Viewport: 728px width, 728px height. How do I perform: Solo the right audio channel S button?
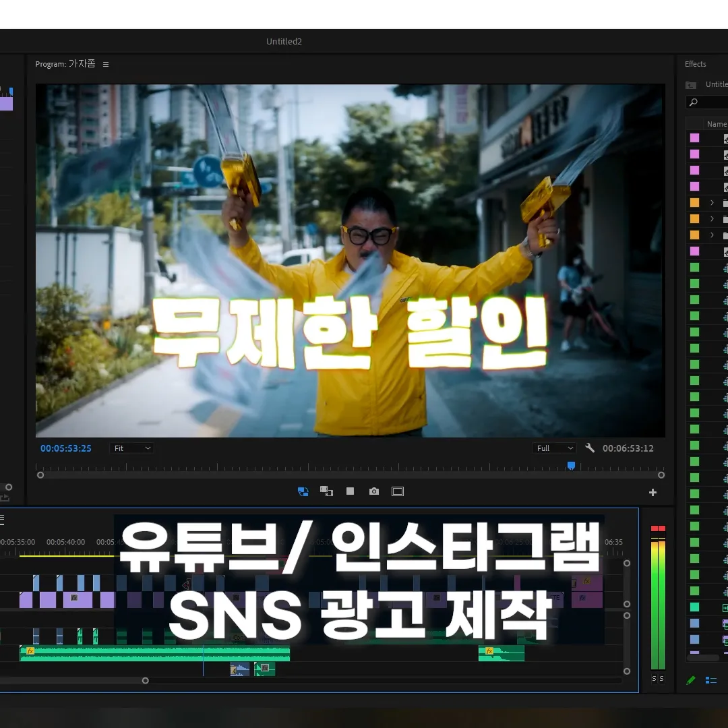click(x=662, y=678)
